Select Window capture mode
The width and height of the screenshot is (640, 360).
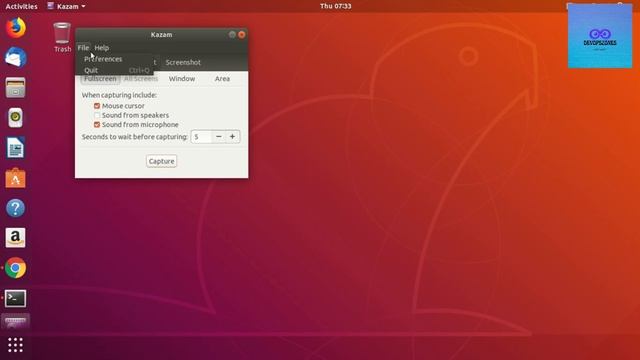(x=182, y=78)
